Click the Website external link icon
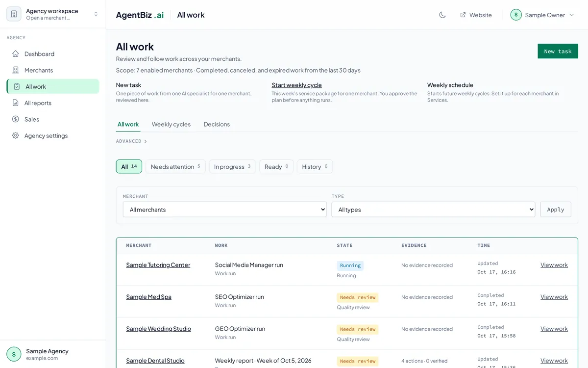This screenshot has width=588, height=368. coord(463,15)
